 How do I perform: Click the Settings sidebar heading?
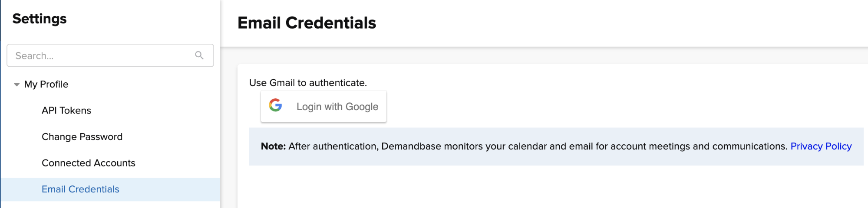tap(40, 19)
